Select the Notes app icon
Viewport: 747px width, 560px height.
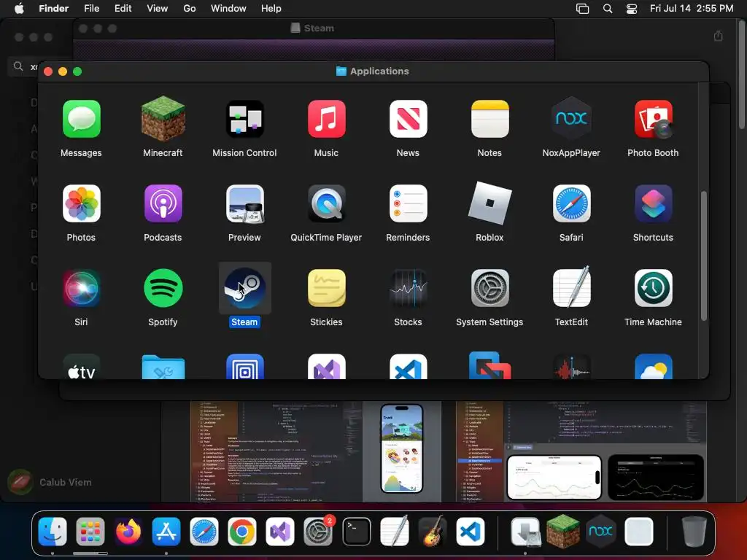click(x=489, y=119)
